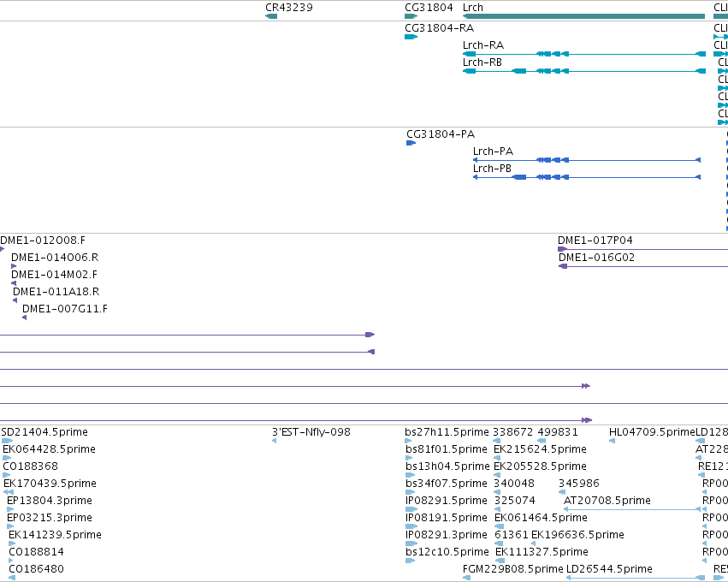Select the 3'EST-Nfly-098 label
This screenshot has width=728, height=582.
pyautogui.click(x=311, y=432)
